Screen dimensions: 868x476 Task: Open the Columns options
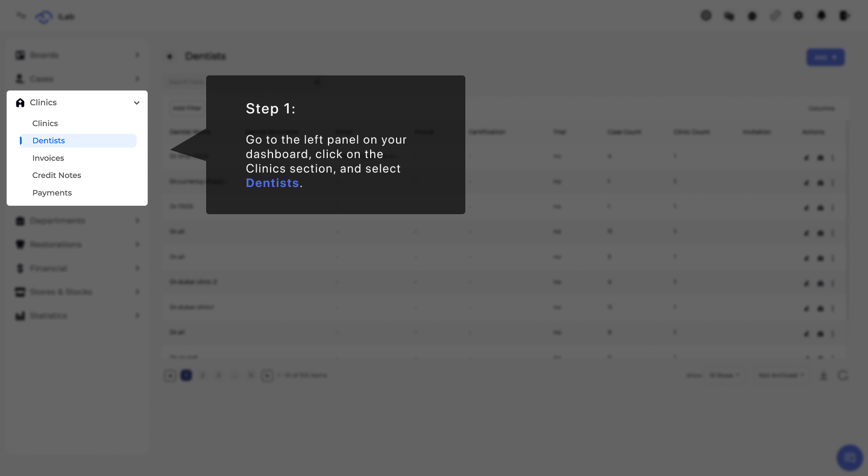coord(822,109)
